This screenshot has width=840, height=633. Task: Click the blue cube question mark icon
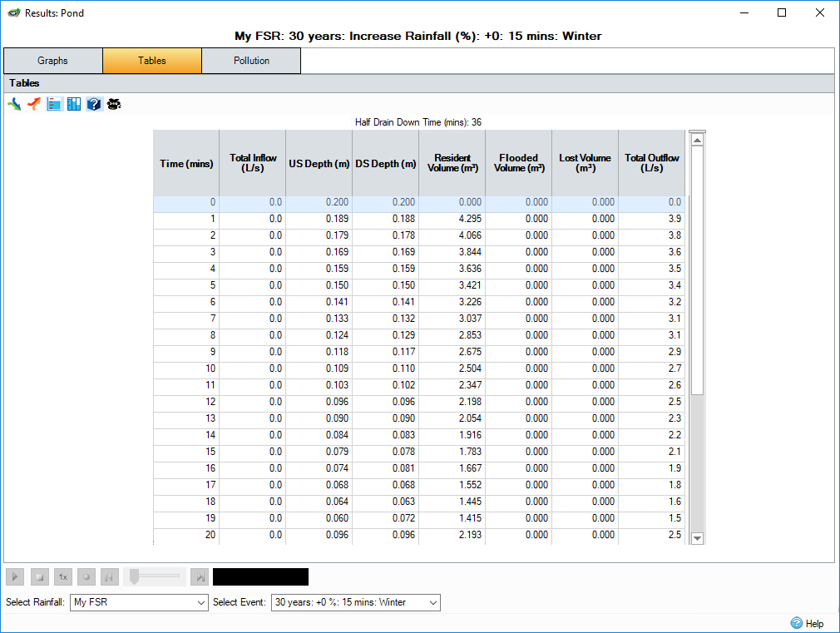pyautogui.click(x=94, y=104)
